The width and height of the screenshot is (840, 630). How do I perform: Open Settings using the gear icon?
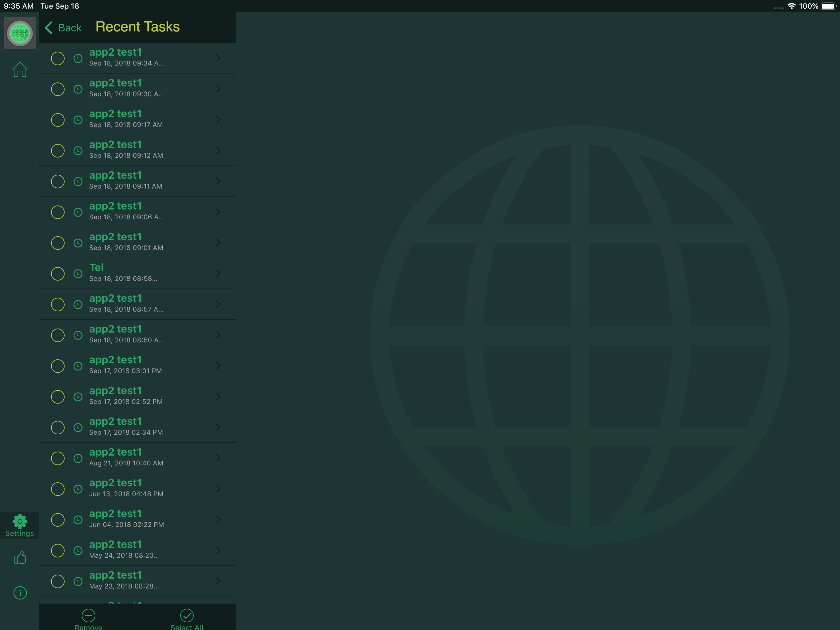19,521
